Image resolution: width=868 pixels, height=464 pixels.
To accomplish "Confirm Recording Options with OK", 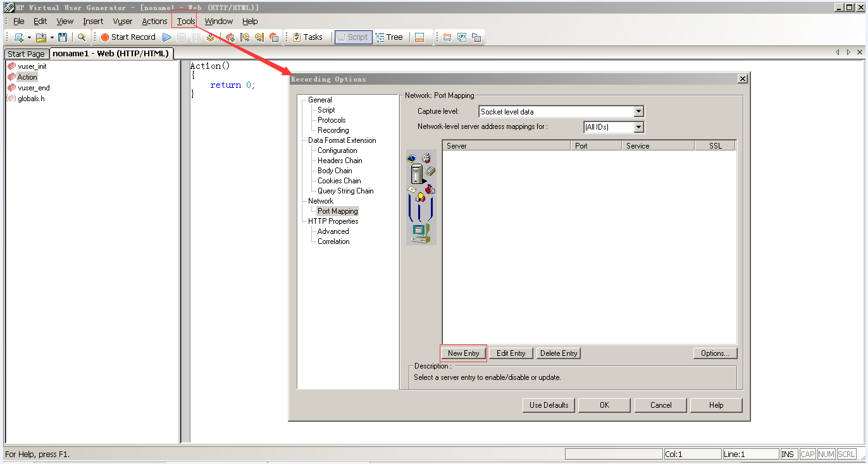I will click(x=604, y=405).
